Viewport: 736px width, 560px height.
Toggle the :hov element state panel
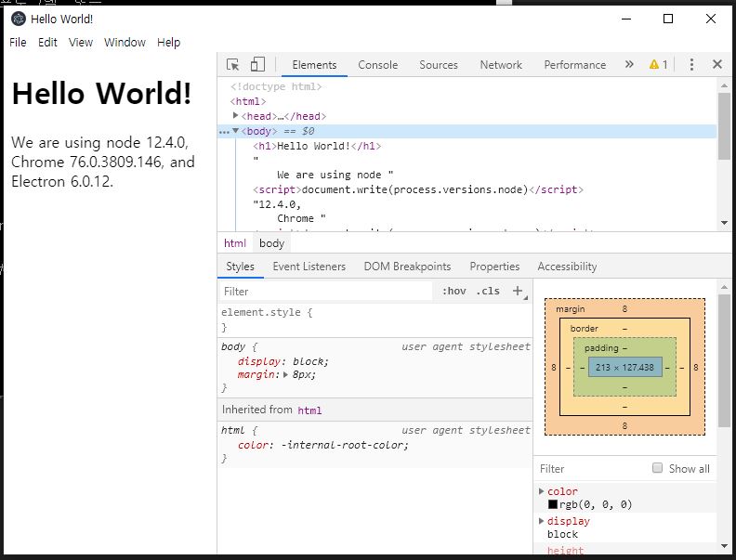(x=453, y=291)
